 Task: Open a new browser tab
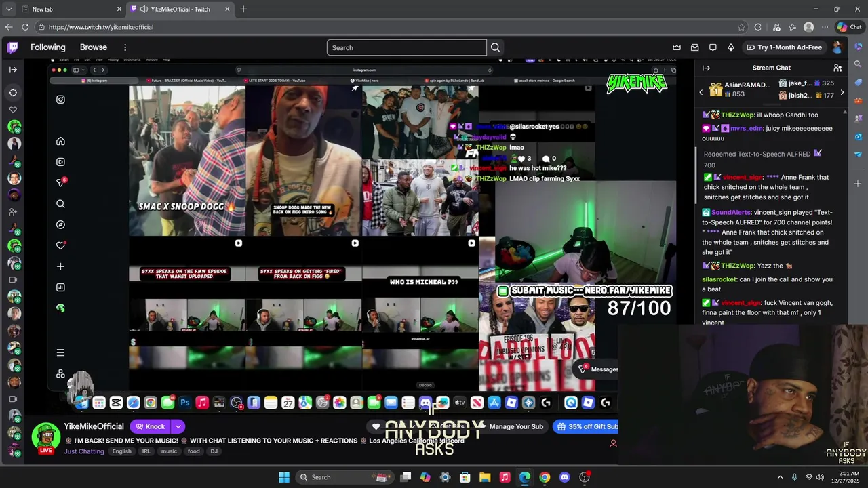243,9
